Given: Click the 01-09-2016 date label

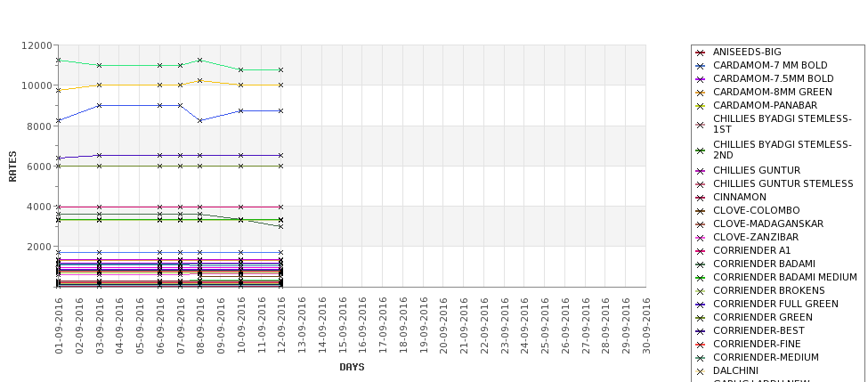Looking at the screenshot, I should tap(59, 326).
